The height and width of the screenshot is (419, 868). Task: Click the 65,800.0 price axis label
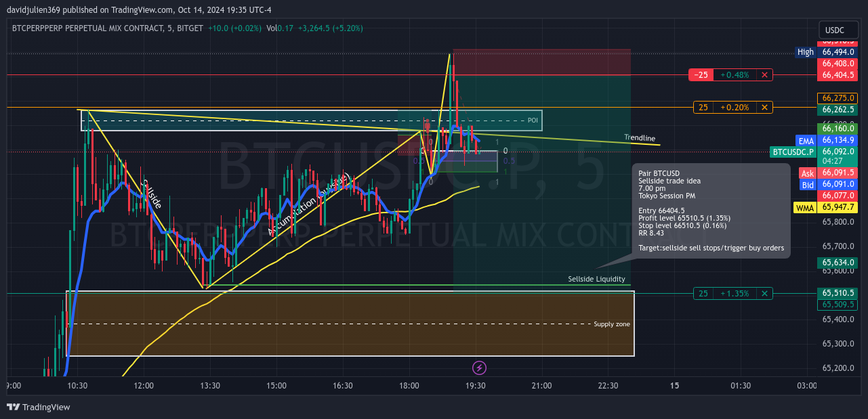(838, 221)
